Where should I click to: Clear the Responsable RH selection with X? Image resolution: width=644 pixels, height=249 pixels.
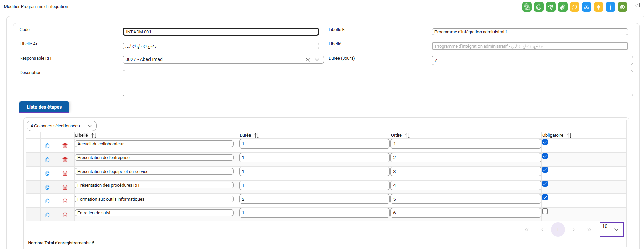307,60
